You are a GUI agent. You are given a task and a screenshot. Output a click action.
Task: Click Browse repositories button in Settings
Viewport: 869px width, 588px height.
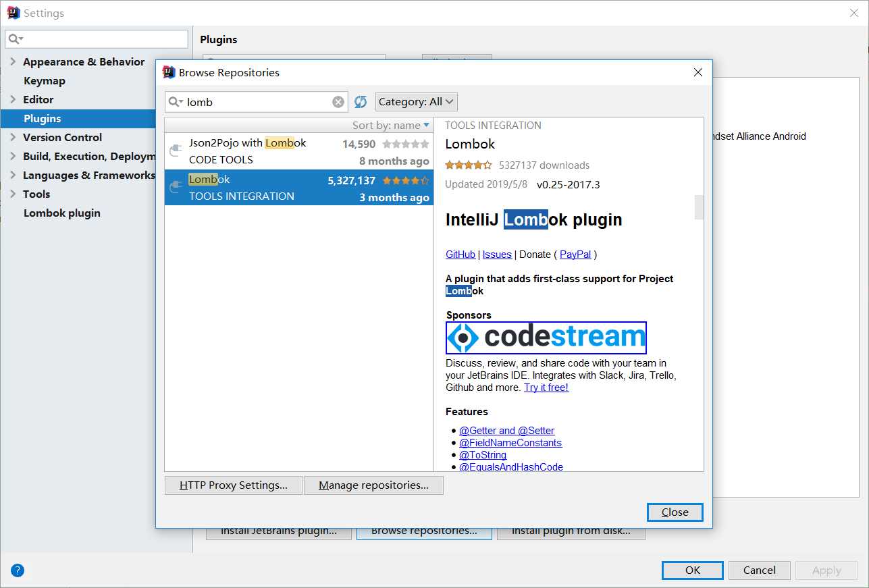pyautogui.click(x=424, y=533)
